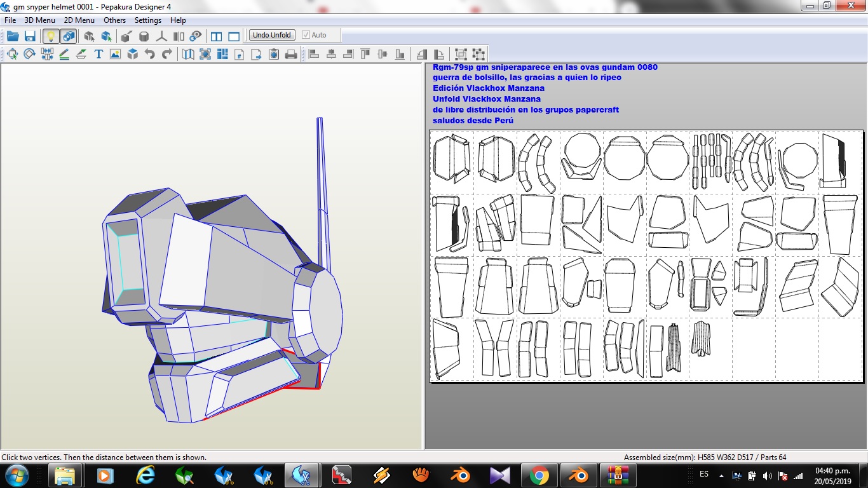Select the edit flaps pencil tool
The height and width of the screenshot is (488, 868).
click(64, 54)
